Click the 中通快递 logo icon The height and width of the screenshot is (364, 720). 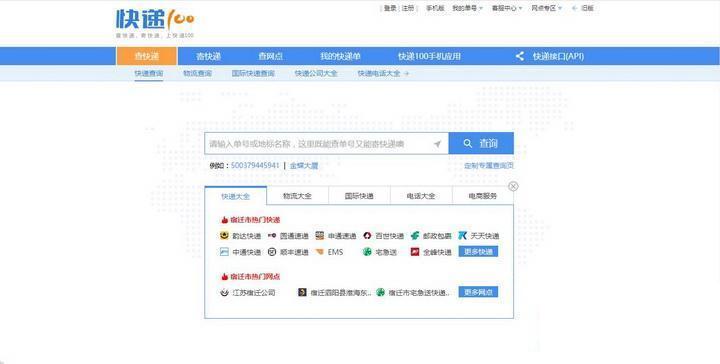click(224, 252)
